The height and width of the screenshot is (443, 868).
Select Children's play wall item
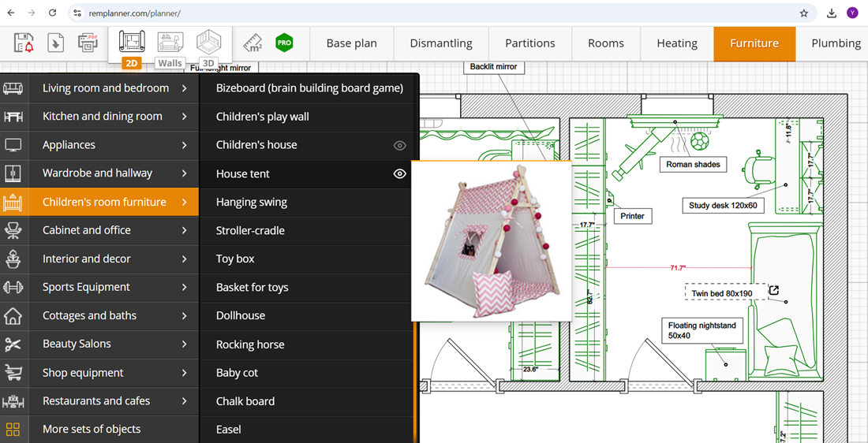(x=309, y=117)
